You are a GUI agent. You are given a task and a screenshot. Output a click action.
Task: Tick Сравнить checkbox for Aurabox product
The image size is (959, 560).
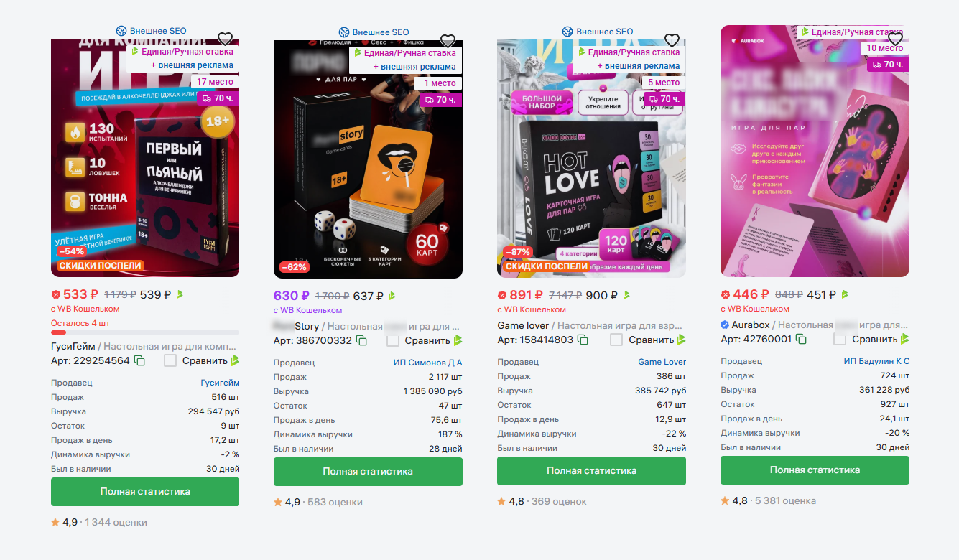click(x=840, y=339)
